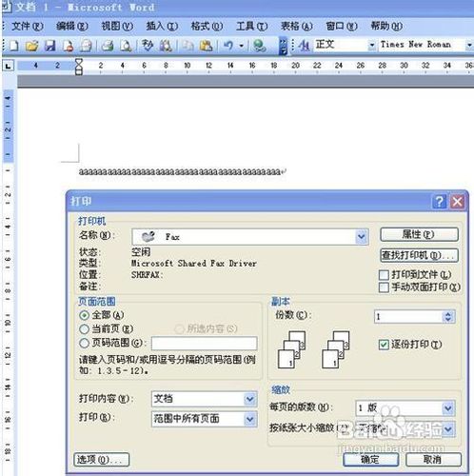Click the Copy icon in the toolbar
This screenshot has height=476, width=474.
[x=188, y=46]
